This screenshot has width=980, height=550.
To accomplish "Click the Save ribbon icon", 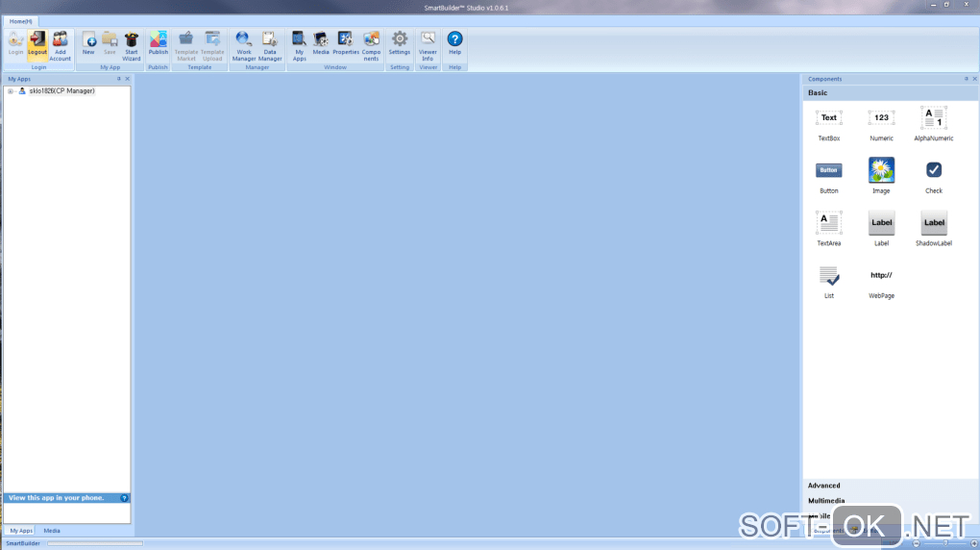I will coord(110,44).
